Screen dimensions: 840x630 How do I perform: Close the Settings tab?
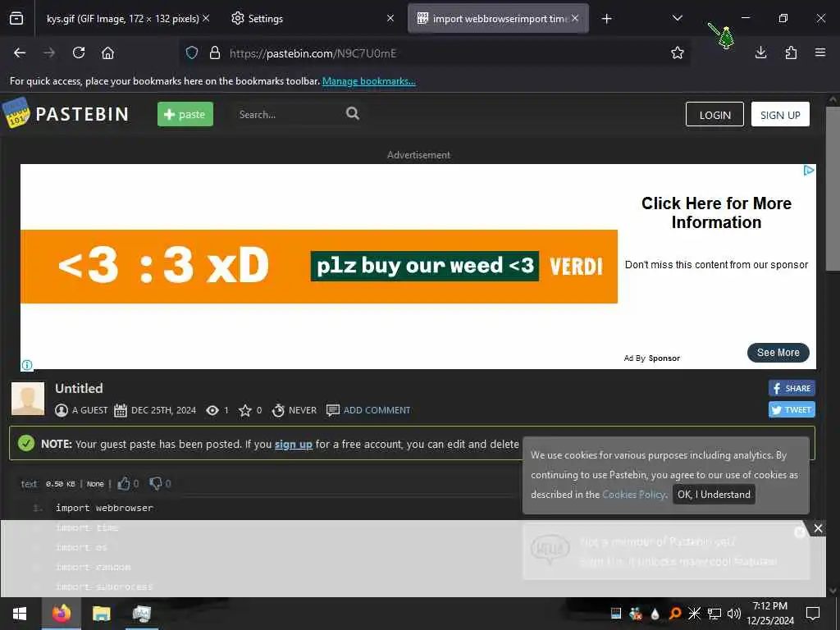[x=390, y=18]
